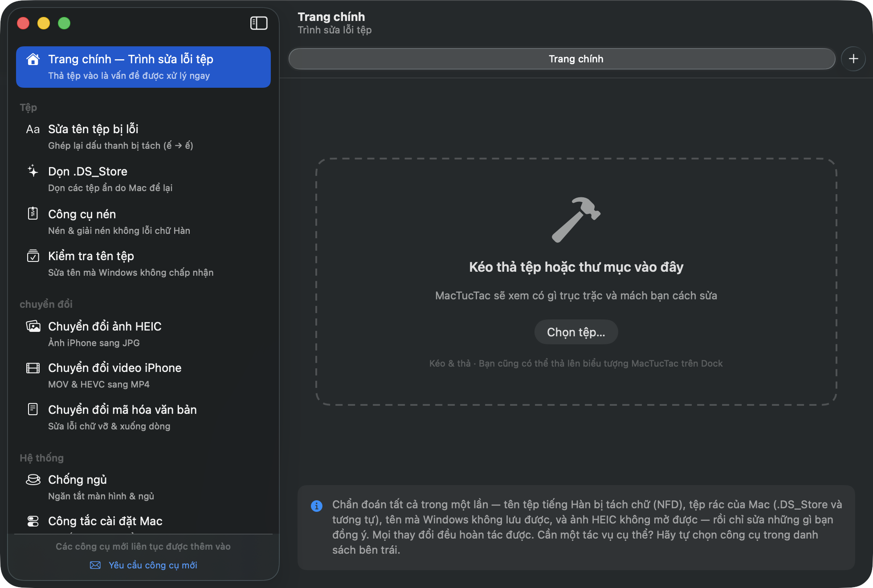Click the Kéo & thả Dock hint text
873x588 pixels.
(576, 363)
